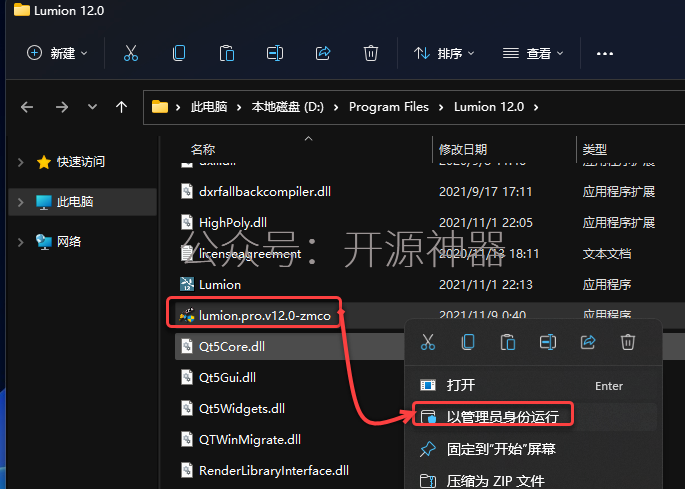Go up one folder level arrow
The image size is (685, 489).
point(121,107)
